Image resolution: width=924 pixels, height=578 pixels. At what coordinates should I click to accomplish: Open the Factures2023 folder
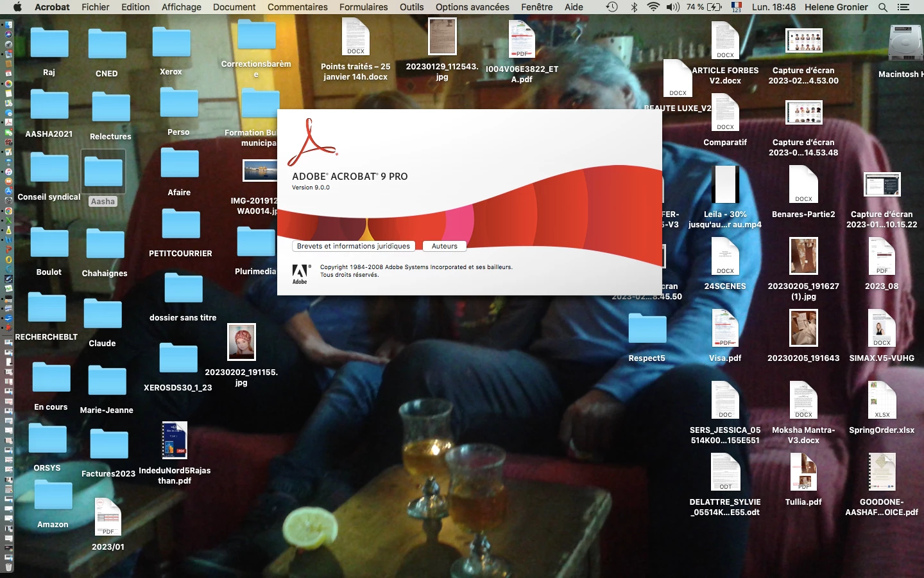pyautogui.click(x=109, y=444)
